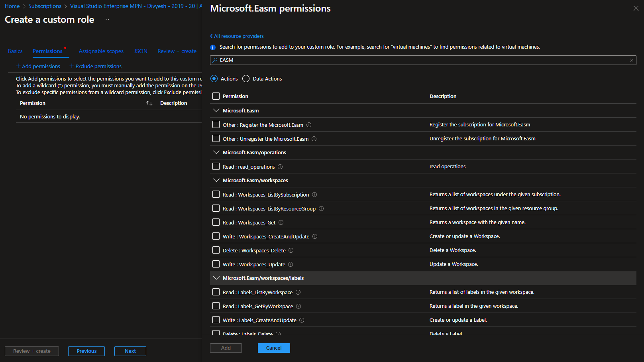The image size is (644, 362).
Task: Click info icon beside Workspaces_ListByResourceGroup
Action: (x=321, y=209)
